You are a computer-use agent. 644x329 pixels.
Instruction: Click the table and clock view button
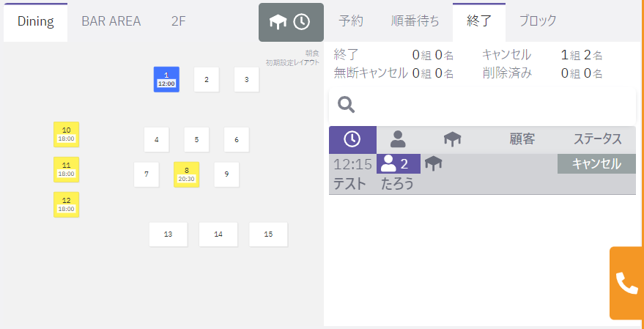[290, 22]
